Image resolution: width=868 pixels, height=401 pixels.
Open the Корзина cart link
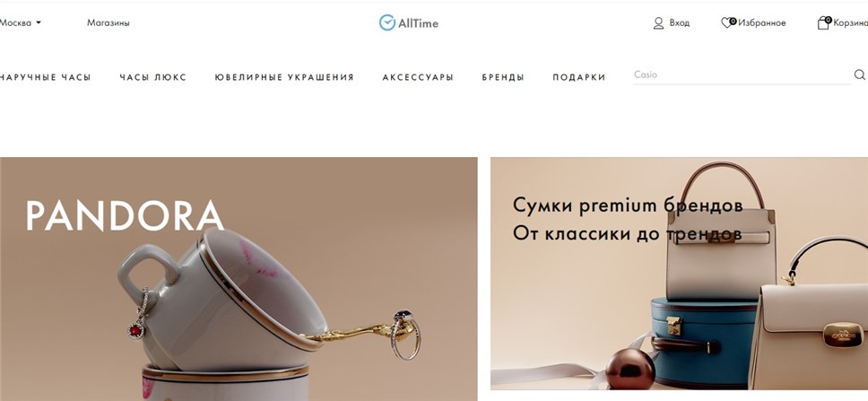click(850, 23)
